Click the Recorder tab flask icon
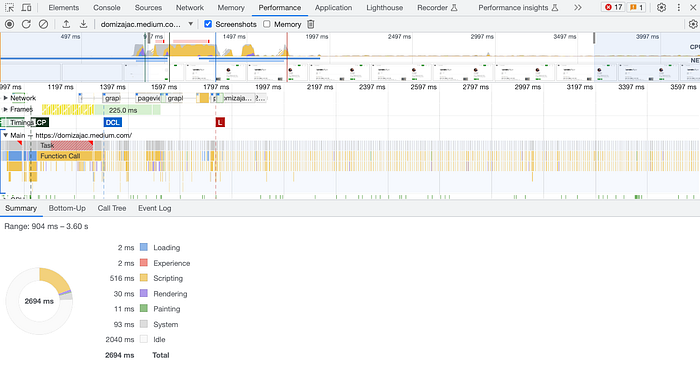Screen dimensions: 700x369 tap(454, 8)
